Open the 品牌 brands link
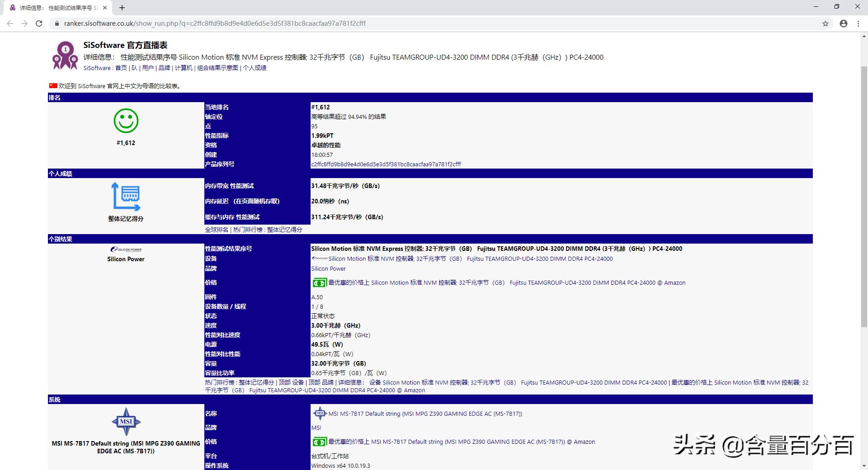This screenshot has width=868, height=470. tap(164, 68)
